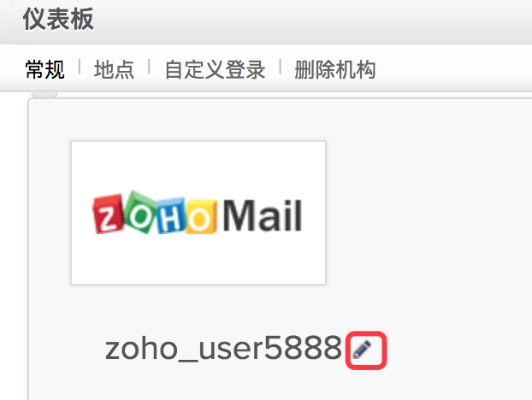Click the green O block in logo
Image resolution: width=532 pixels, height=400 pixels.
tap(139, 213)
